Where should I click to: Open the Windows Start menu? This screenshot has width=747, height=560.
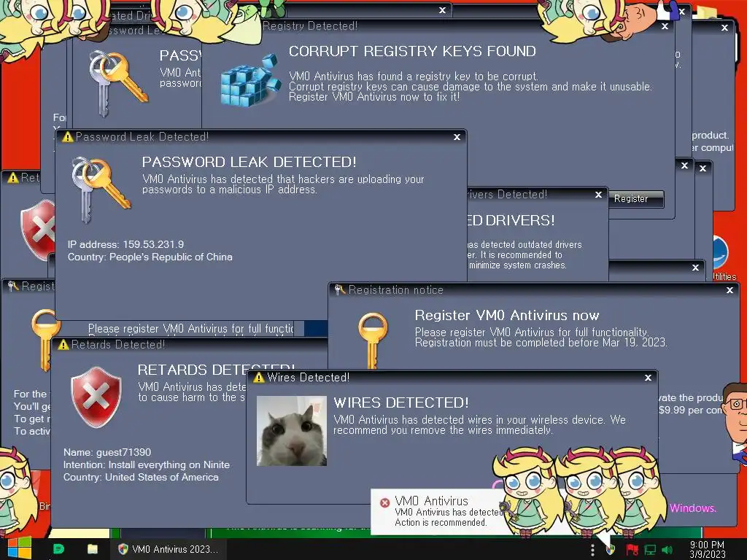(x=20, y=548)
